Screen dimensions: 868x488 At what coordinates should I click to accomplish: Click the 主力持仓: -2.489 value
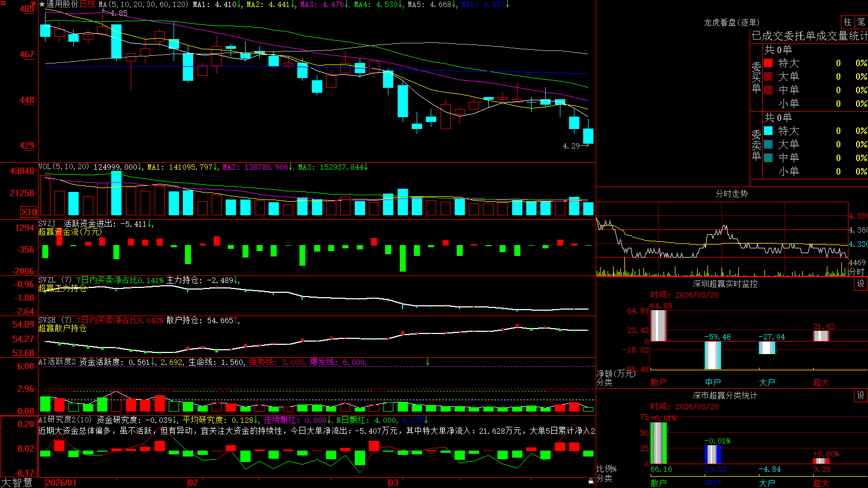[x=200, y=280]
